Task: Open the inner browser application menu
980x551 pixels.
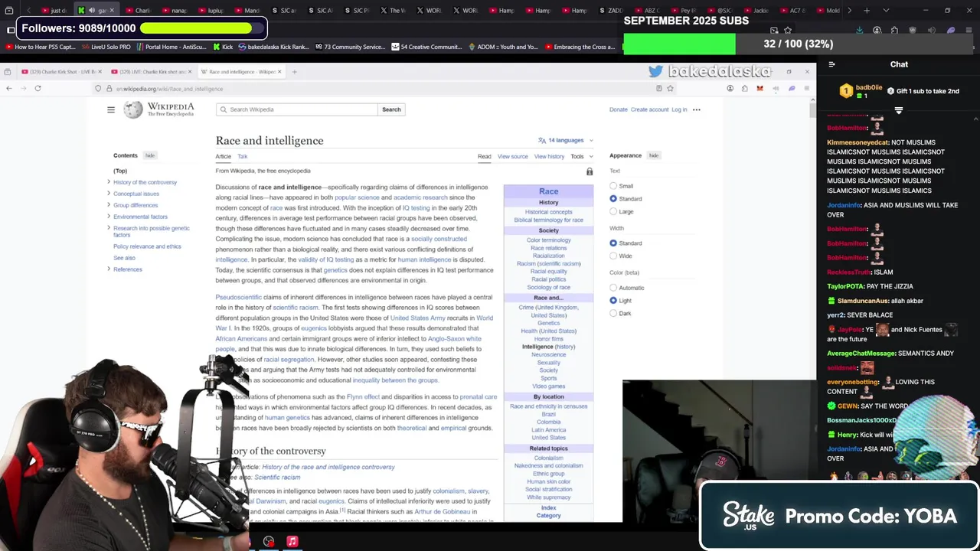Action: coord(806,89)
